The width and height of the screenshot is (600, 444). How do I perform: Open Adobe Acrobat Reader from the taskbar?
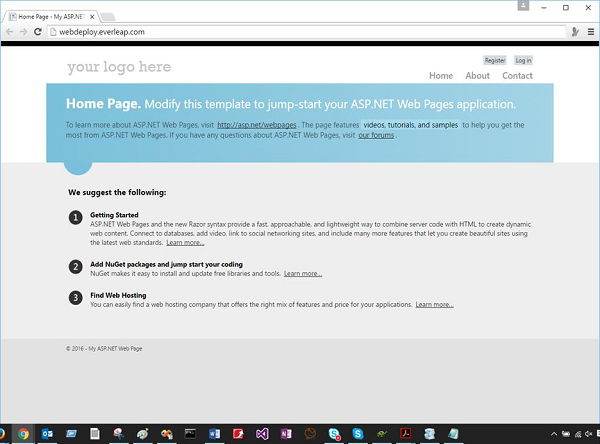(x=406, y=434)
